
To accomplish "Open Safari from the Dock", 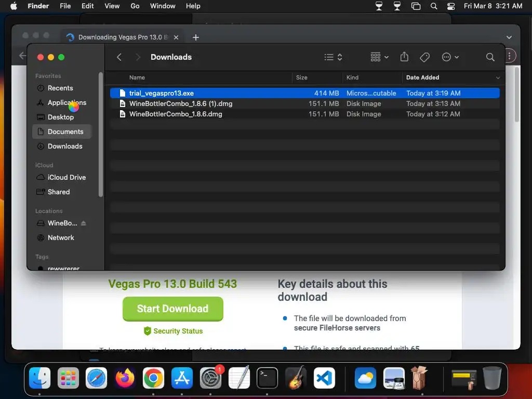I will (96, 378).
